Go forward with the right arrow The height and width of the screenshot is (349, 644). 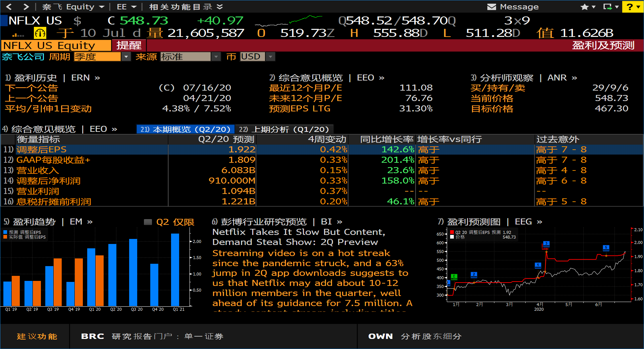[x=26, y=7]
